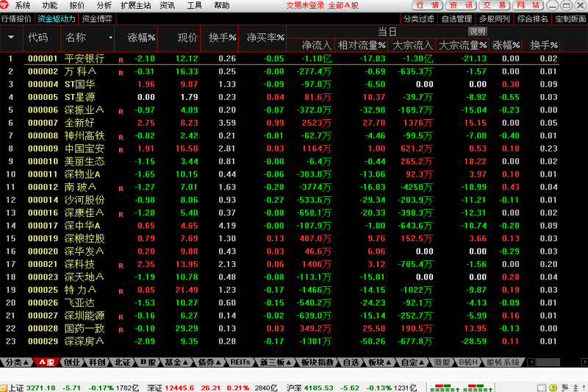Expand the 新三板 tab menu
The image size is (588, 392).
click(288, 363)
